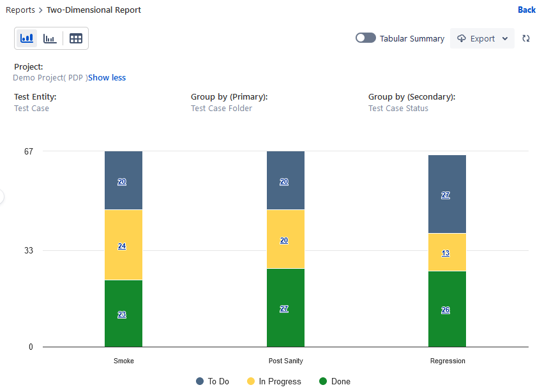542x392 pixels.
Task: Toggle the In Progress legend label
Action: click(280, 381)
